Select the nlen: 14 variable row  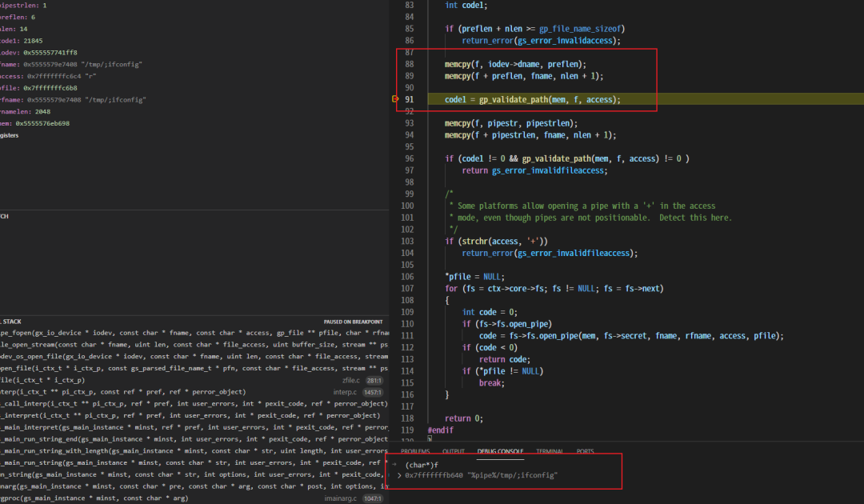pos(194,29)
